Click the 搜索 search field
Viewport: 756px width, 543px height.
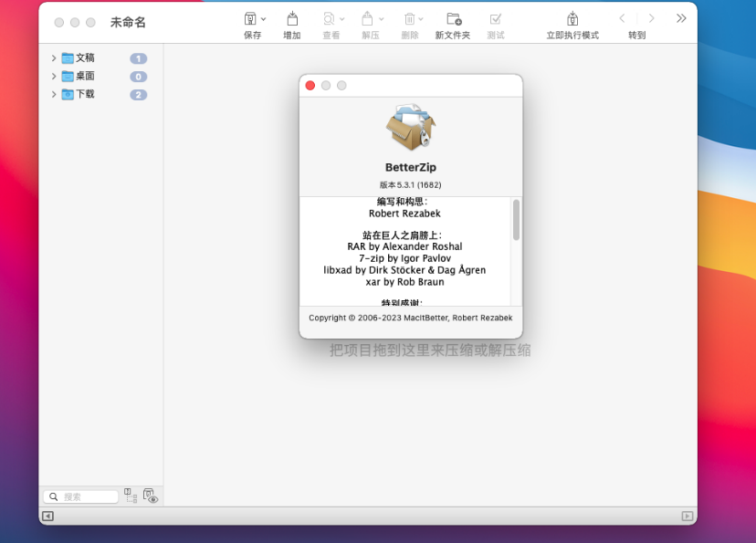click(81, 496)
